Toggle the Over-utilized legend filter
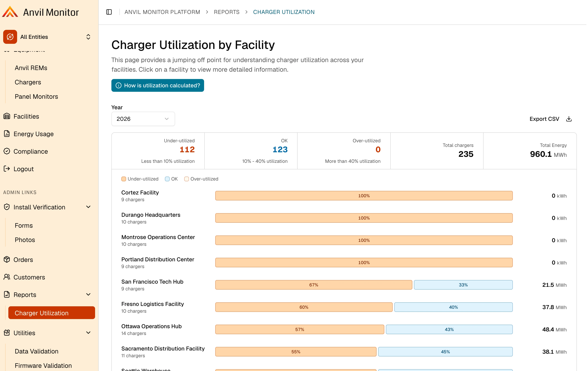The width and height of the screenshot is (588, 371). pyautogui.click(x=201, y=179)
